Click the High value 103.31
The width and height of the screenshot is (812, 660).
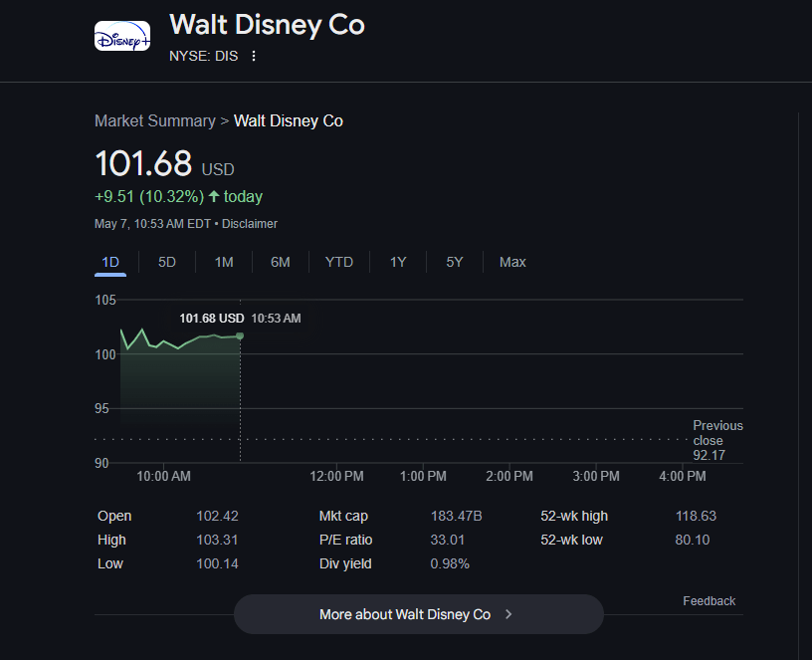click(x=217, y=540)
